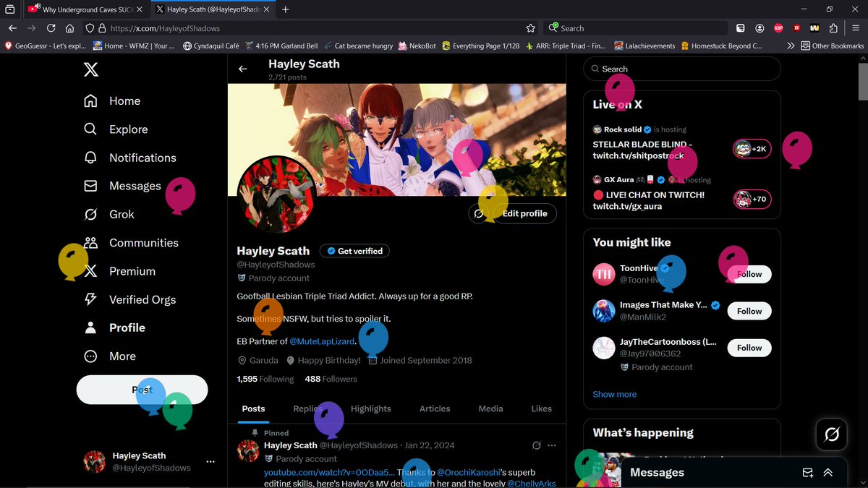Click the site padlock icon in address bar
The height and width of the screenshot is (488, 868).
coord(103,28)
